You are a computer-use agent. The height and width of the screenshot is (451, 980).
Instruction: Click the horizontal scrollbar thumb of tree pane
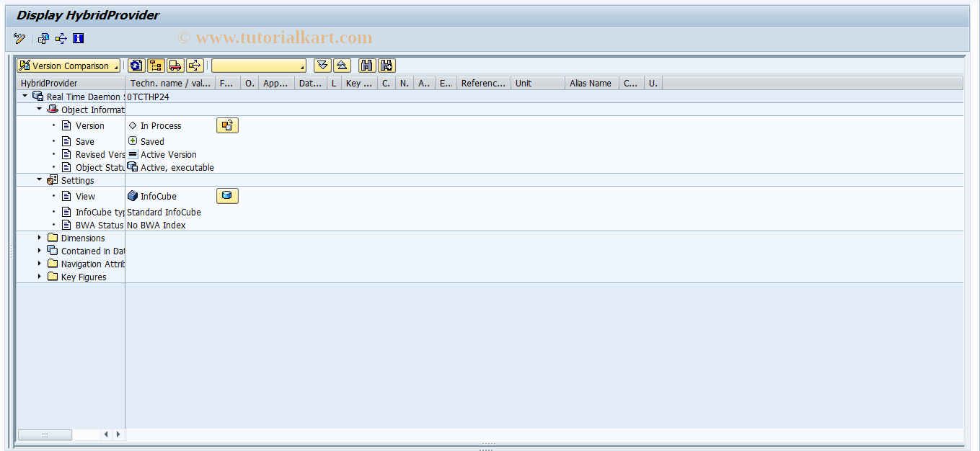pyautogui.click(x=45, y=434)
